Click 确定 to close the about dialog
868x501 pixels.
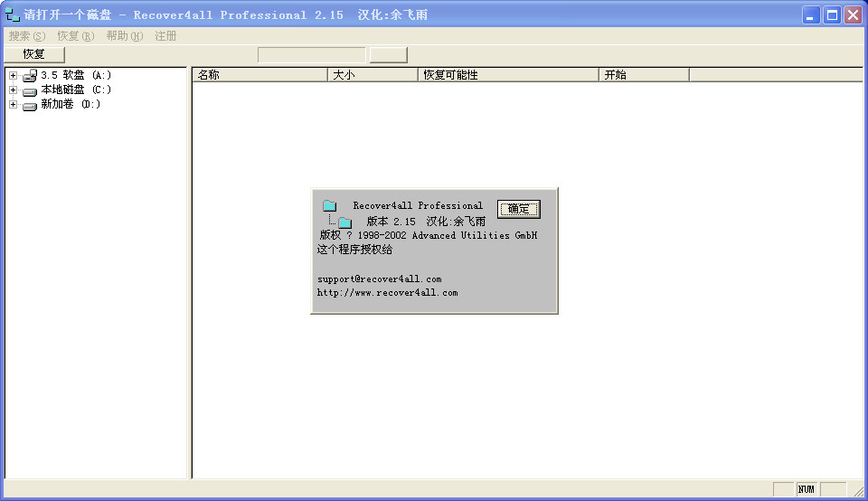pyautogui.click(x=519, y=209)
